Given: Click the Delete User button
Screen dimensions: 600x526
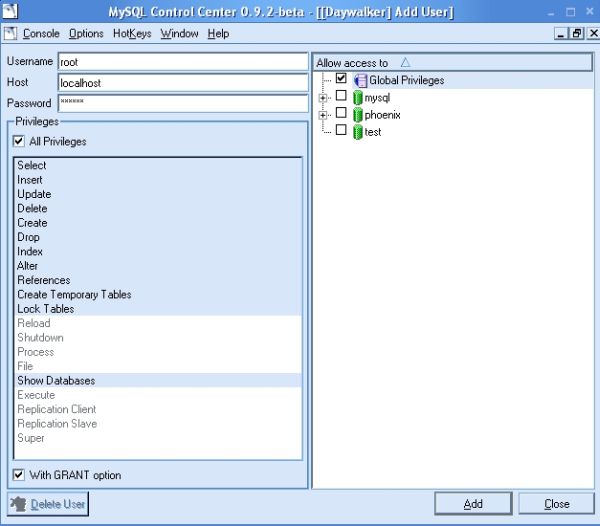Looking at the screenshot, I should click(48, 504).
